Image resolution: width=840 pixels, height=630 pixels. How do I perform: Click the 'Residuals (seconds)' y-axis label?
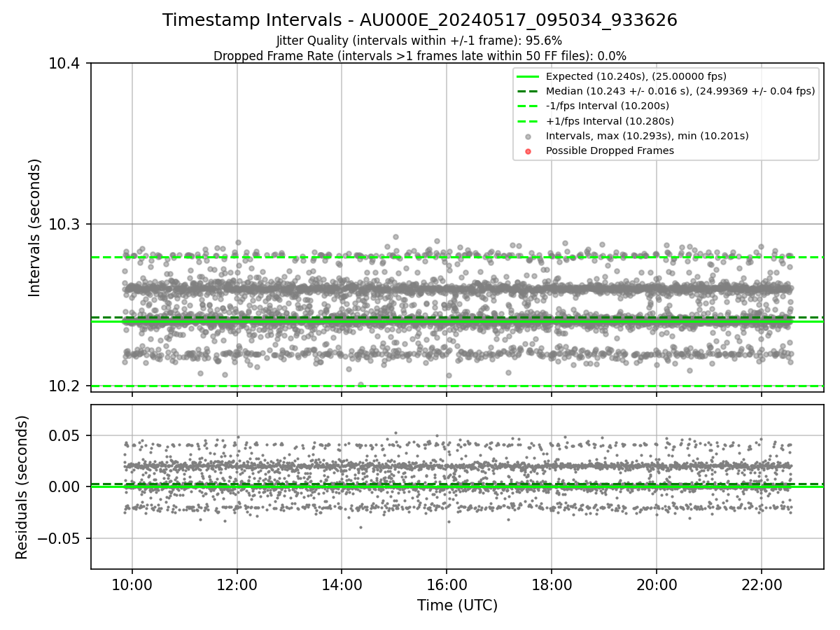[22, 487]
